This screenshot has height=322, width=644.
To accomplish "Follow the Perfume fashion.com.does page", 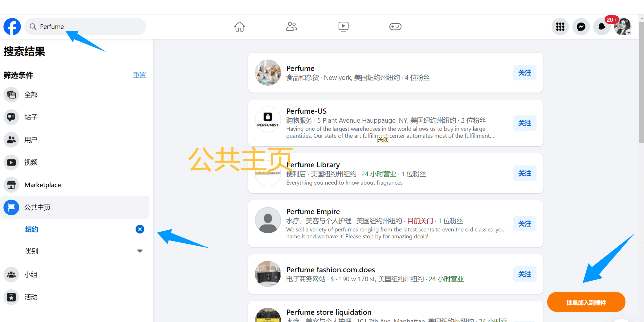I will pos(525,274).
